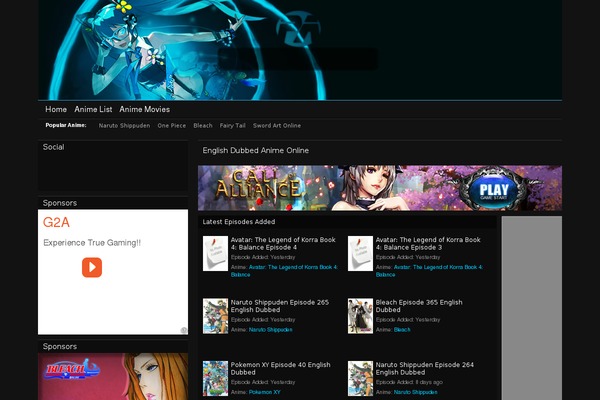Click the 'Latest Episodes Added' heading
600x400 pixels.
[239, 222]
